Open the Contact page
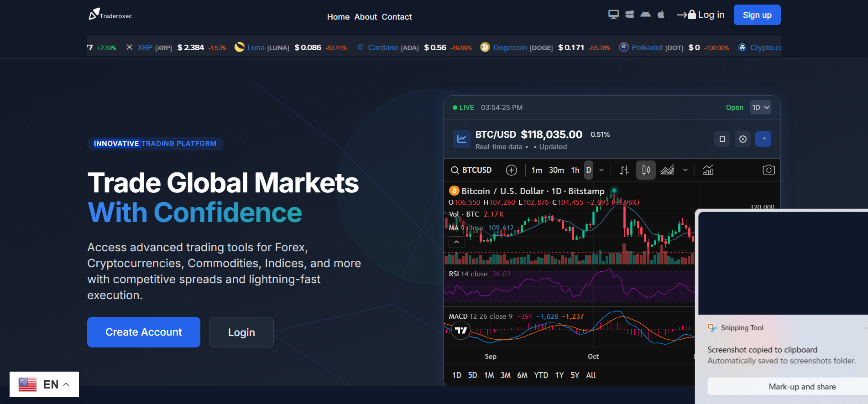This screenshot has width=868, height=404. tap(397, 17)
